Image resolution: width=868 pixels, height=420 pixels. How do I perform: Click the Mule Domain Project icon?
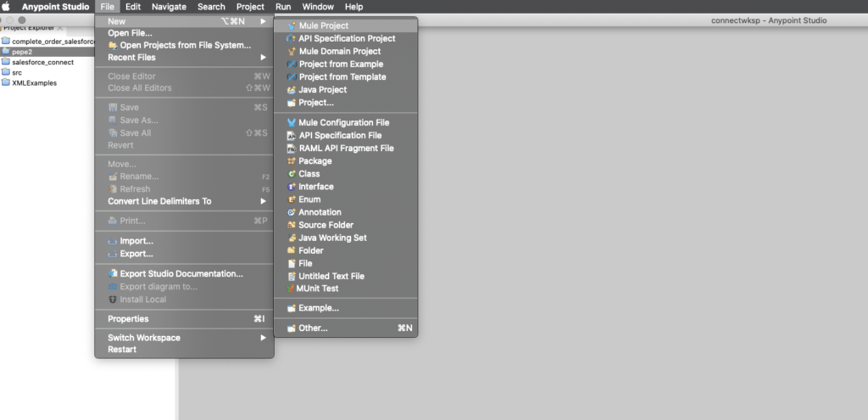(292, 51)
